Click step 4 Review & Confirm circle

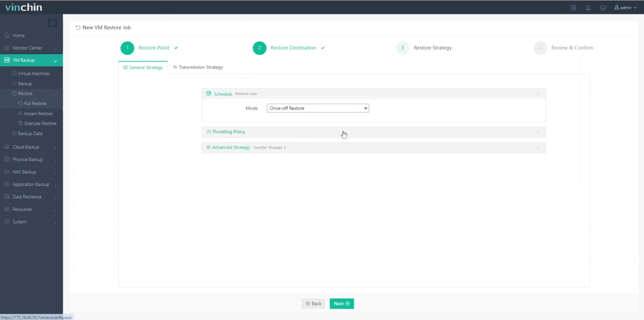coord(540,48)
